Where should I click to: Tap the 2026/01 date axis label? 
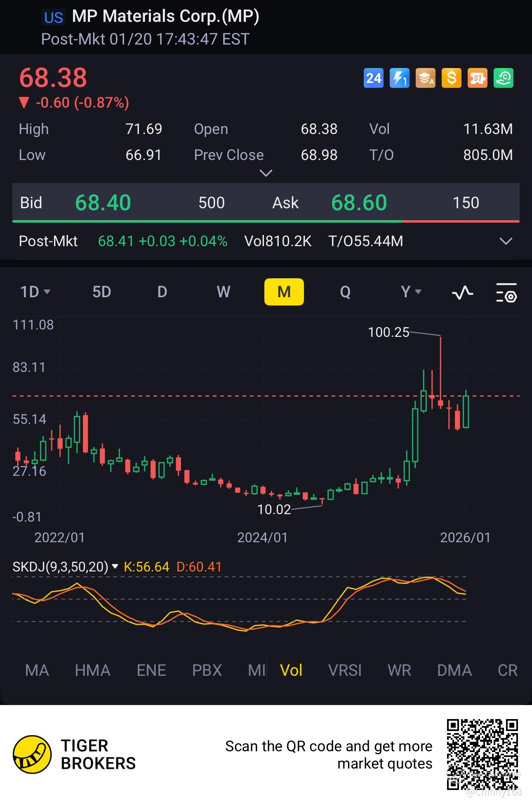(465, 538)
